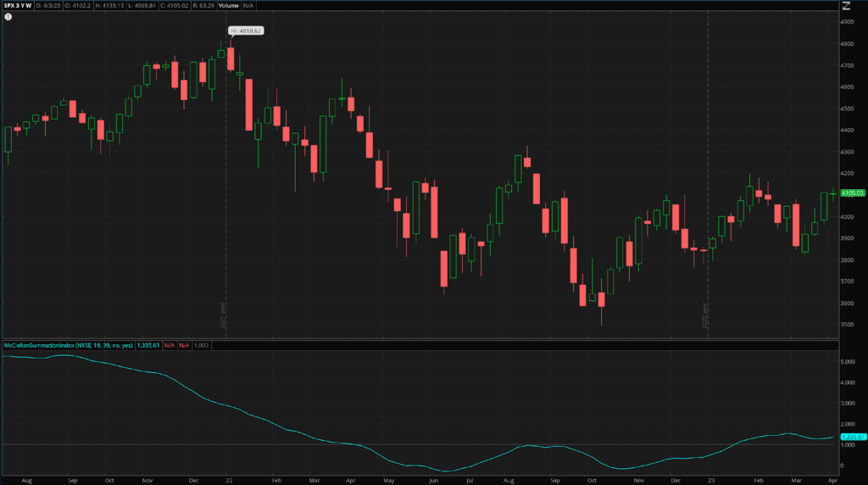The height and width of the screenshot is (485, 868).
Task: Click the 2021 year vertical marker label
Action: click(223, 315)
